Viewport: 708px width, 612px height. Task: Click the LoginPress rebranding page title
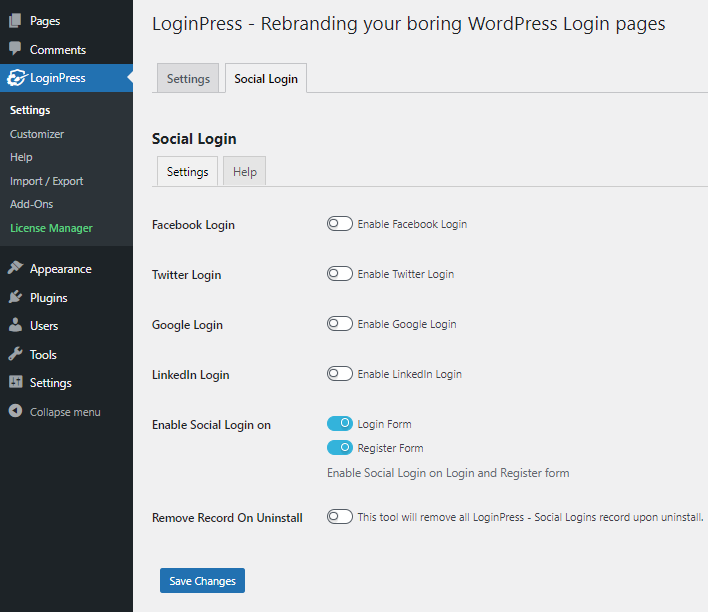[409, 24]
